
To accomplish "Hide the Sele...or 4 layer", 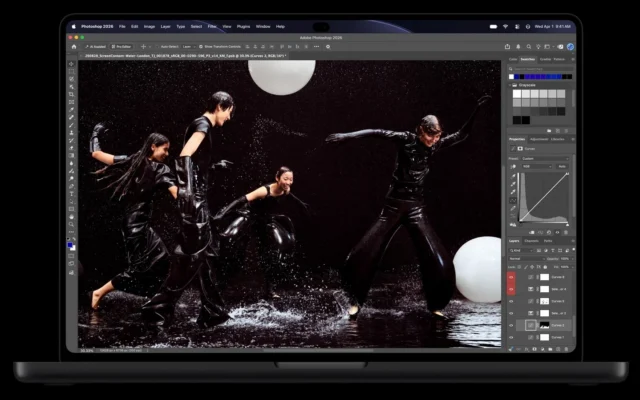I will [x=511, y=289].
